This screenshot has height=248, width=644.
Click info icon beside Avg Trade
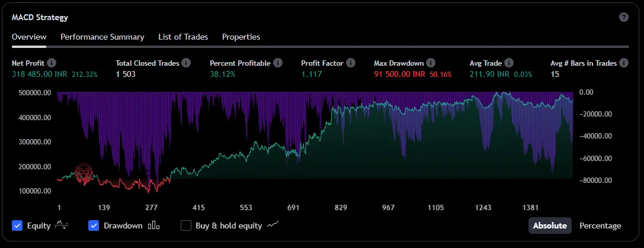pos(509,63)
